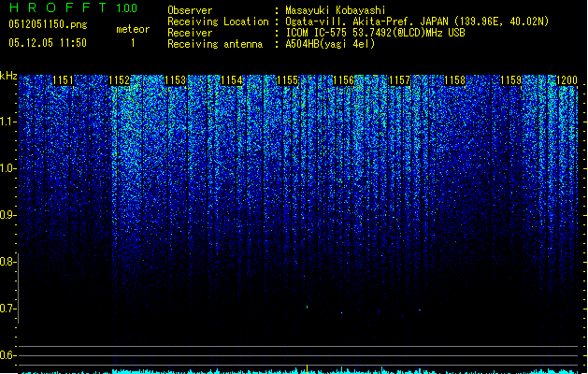Click the 'Receiving Location' label
Viewport: 588px width, 374px height.
click(x=218, y=22)
